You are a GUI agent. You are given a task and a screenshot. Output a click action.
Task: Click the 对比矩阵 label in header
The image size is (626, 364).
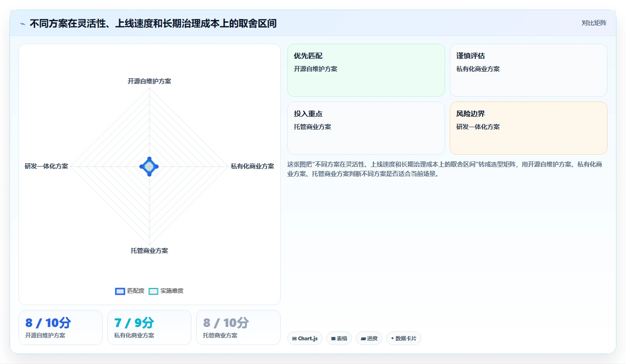click(x=594, y=23)
